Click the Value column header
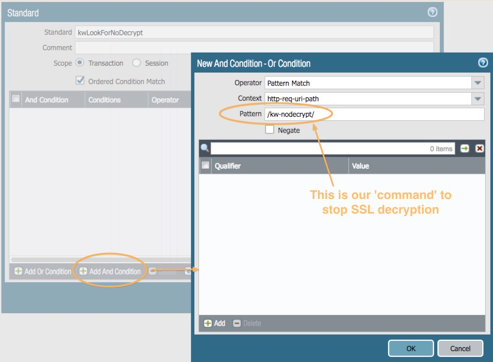This screenshot has width=493, height=362. pyautogui.click(x=417, y=166)
